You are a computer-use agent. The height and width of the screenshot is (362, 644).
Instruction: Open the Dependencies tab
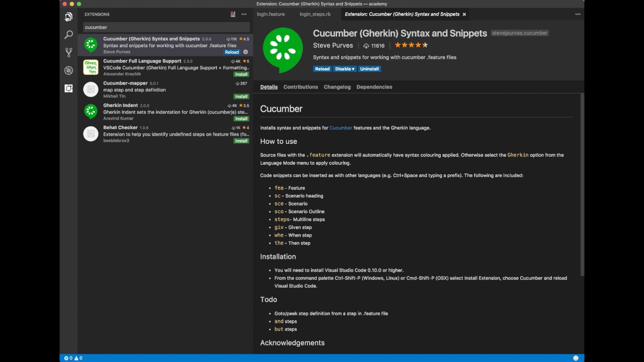pos(374,87)
